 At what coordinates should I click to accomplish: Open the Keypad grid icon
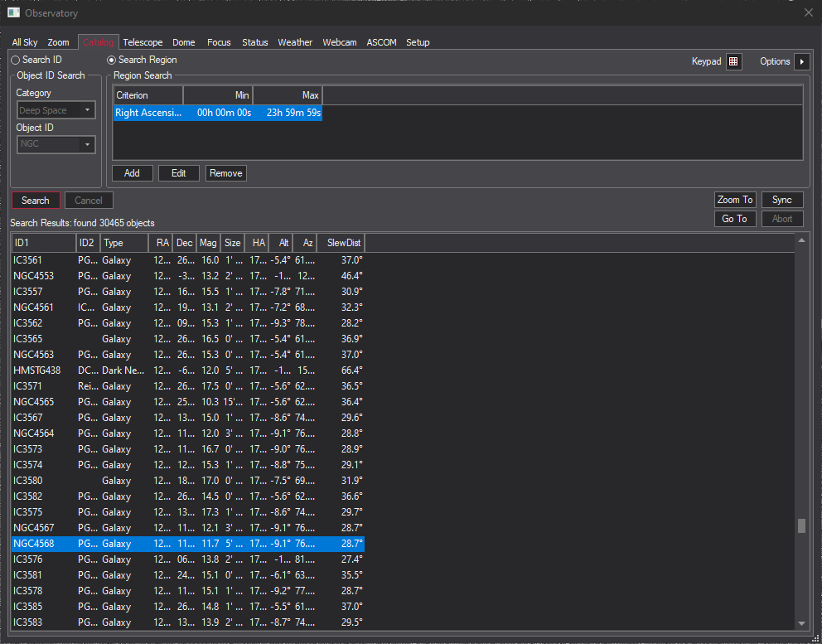pos(733,61)
